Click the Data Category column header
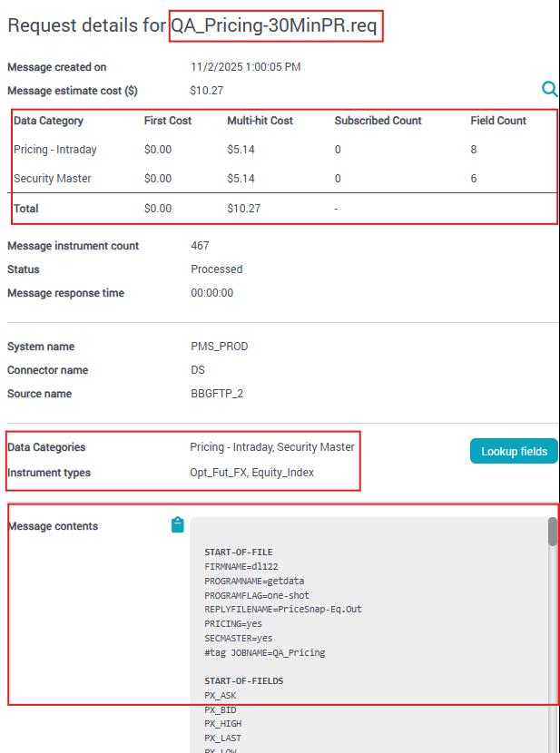Image resolution: width=560 pixels, height=753 pixels. point(48,121)
